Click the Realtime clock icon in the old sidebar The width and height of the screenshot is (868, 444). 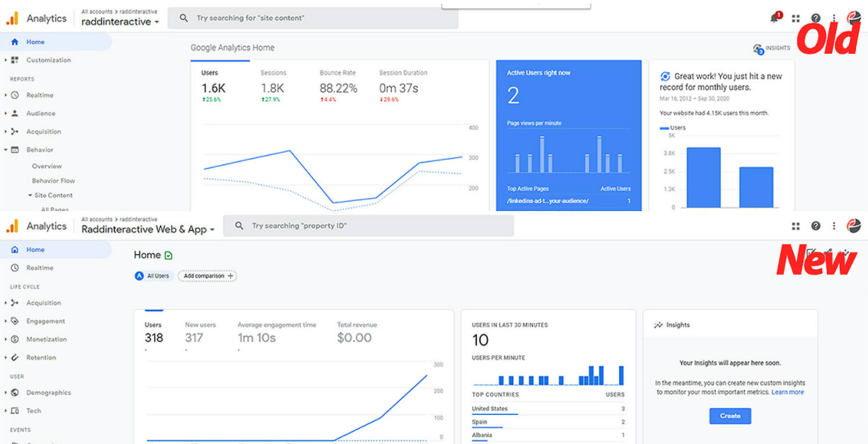tap(15, 95)
